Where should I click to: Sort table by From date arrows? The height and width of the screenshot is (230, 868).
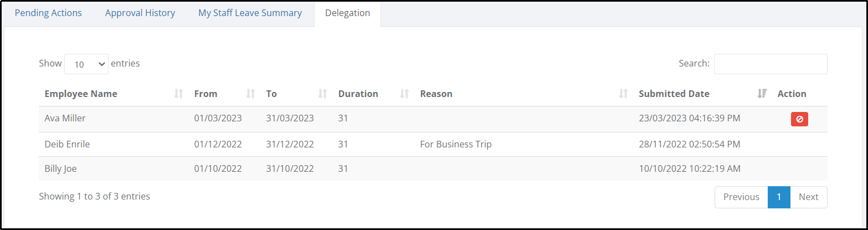[x=250, y=94]
